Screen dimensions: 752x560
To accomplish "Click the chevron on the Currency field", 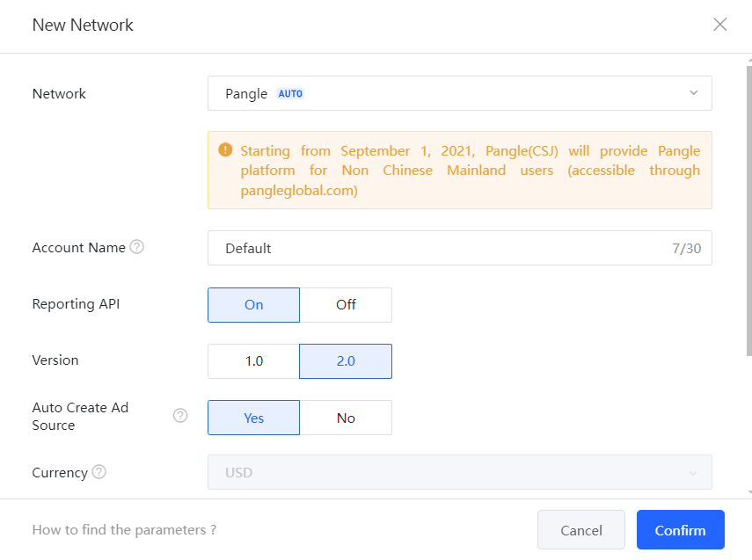I will click(694, 472).
